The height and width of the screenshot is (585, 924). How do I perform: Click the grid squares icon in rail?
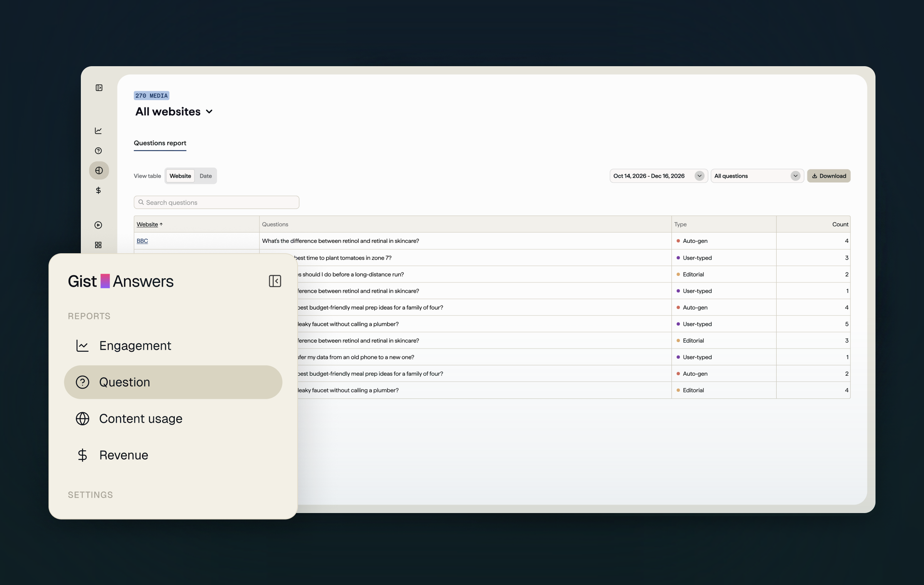click(x=99, y=245)
